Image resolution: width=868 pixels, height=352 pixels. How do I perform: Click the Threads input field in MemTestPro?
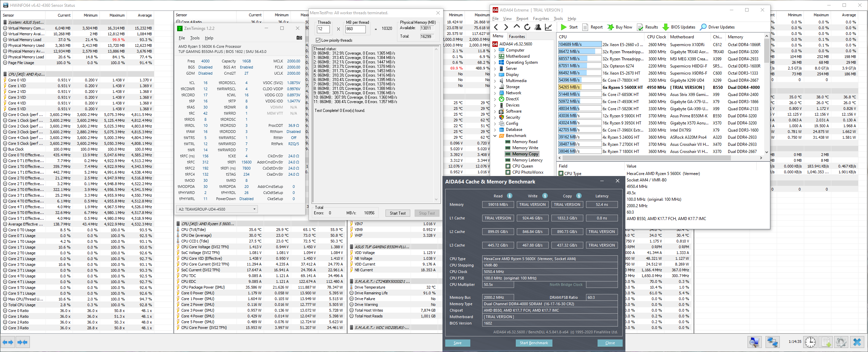(323, 29)
